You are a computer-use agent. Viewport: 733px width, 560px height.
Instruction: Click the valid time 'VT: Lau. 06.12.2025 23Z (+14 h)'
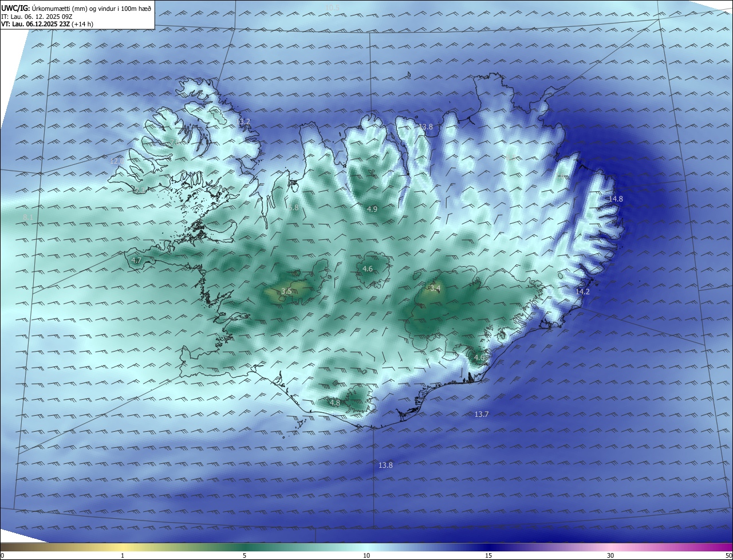click(48, 24)
